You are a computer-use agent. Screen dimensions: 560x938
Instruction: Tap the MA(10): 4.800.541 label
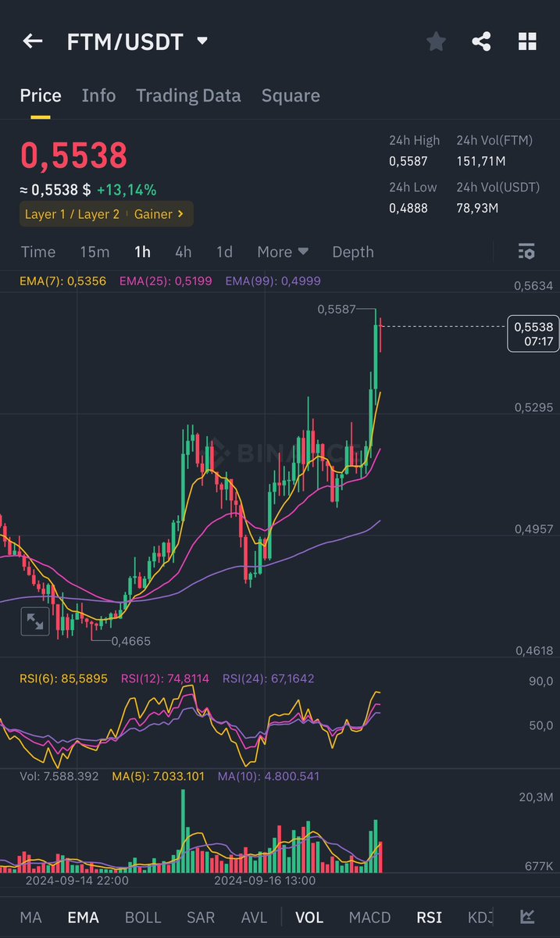268,776
